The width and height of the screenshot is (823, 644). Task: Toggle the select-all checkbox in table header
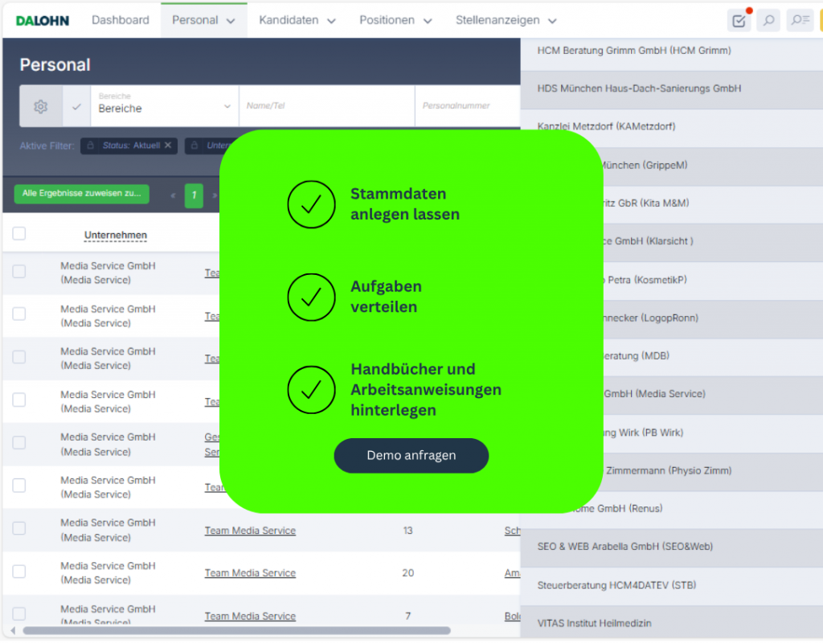coord(19,234)
